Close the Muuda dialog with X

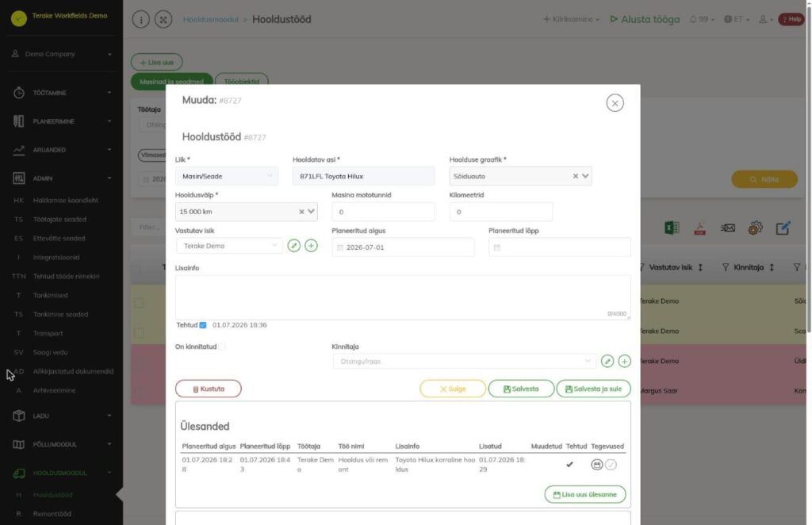(x=615, y=103)
